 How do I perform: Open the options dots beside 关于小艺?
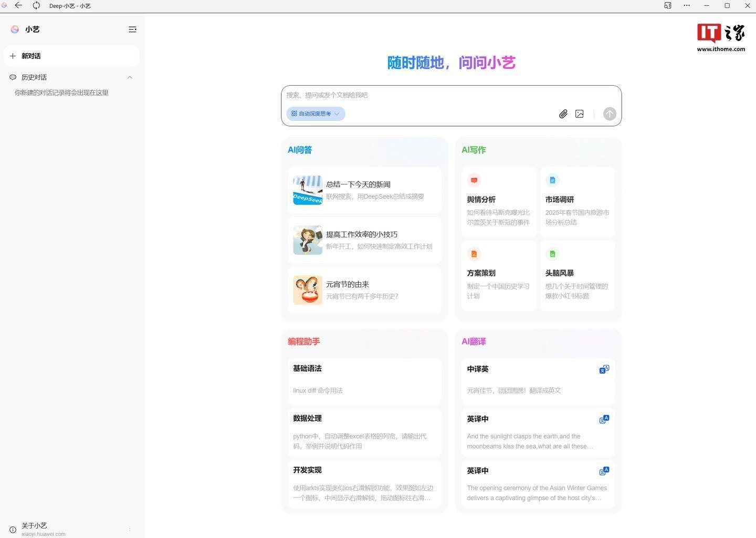coord(130,530)
